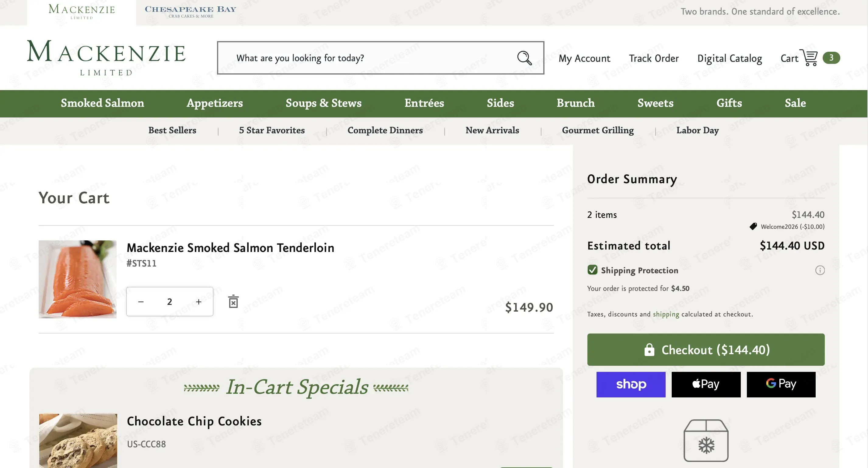Viewport: 868px width, 468px height.
Task: Click the Mackenzie Limited main logo
Action: (x=106, y=58)
